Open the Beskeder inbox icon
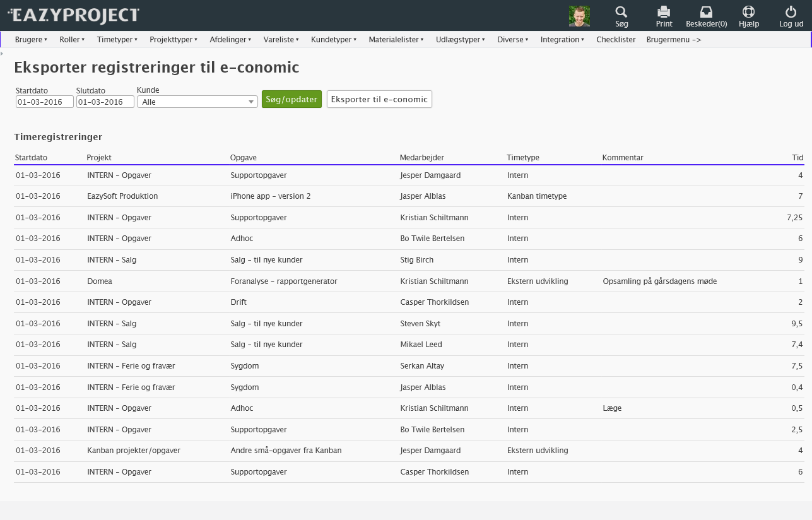 coord(706,12)
